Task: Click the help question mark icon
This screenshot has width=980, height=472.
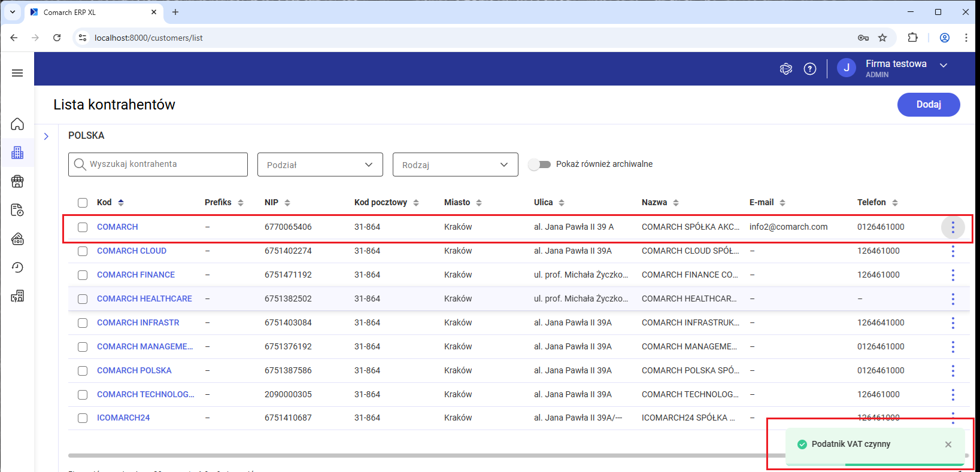Action: pyautogui.click(x=810, y=69)
